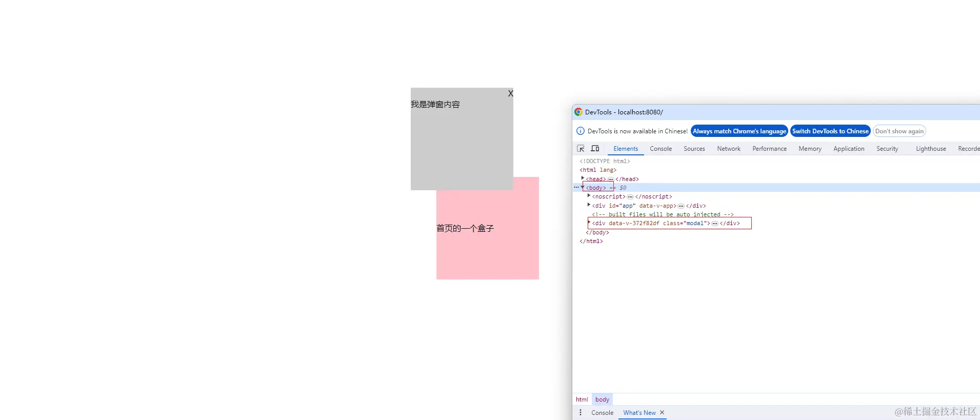Expand the noscript element node
Image resolution: width=980 pixels, height=420 pixels.
point(589,195)
